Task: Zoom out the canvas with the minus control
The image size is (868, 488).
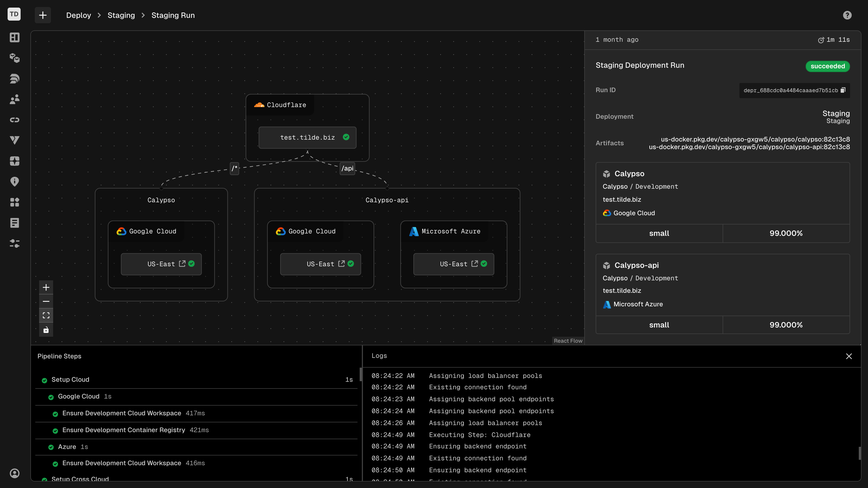Action: [x=46, y=301]
